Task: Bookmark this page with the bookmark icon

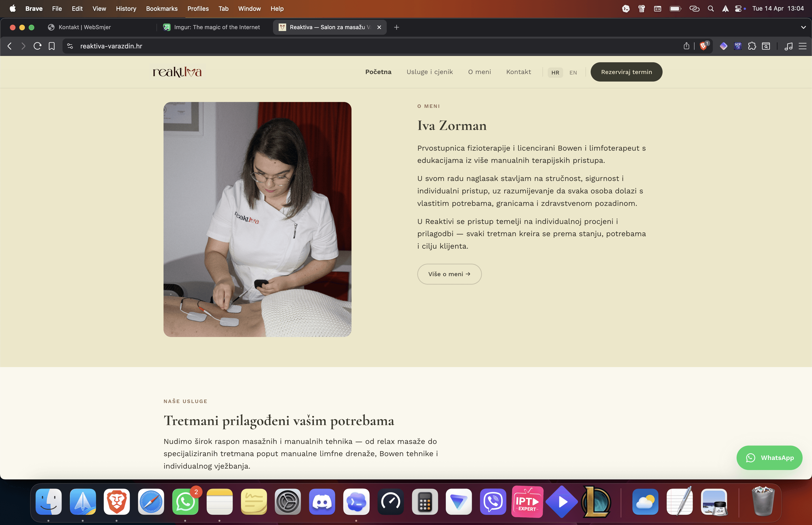Action: 52,46
